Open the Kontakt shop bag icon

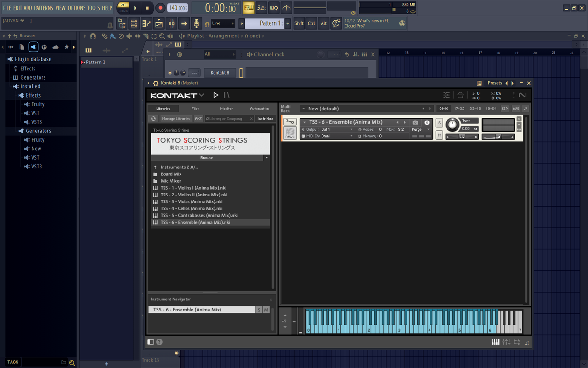(460, 95)
